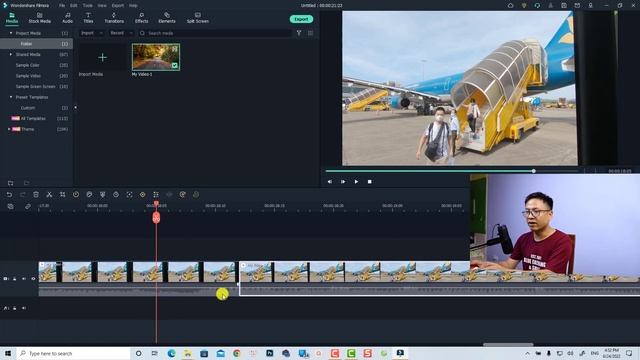Click the headset support icon in title bar
640x360 pixels.
tap(537, 5)
